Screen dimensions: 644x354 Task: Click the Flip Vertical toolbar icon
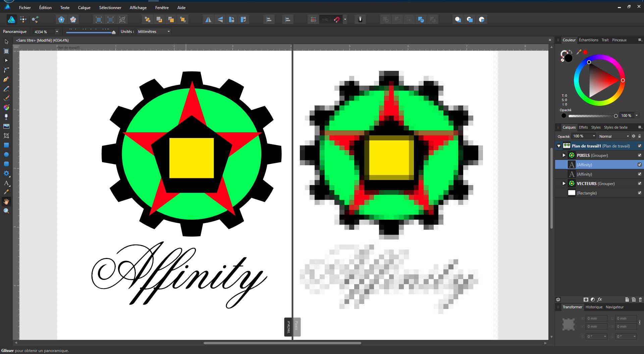(x=220, y=19)
